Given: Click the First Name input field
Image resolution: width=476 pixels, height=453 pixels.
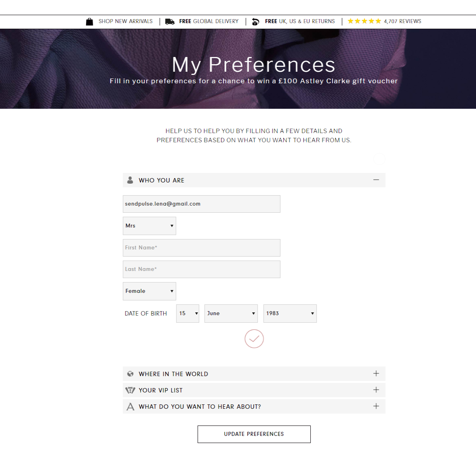Looking at the screenshot, I should point(201,247).
